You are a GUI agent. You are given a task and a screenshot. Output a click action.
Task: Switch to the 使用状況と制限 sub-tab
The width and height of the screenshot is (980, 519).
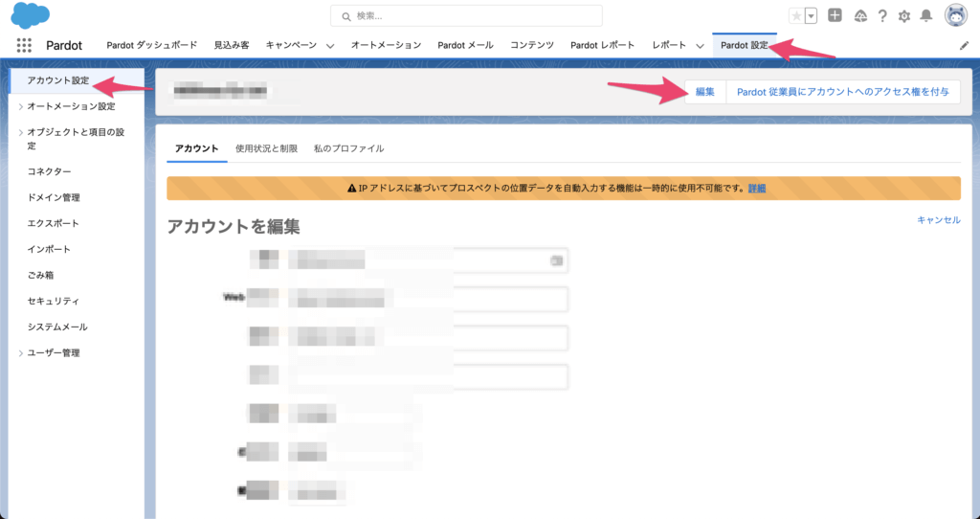[266, 148]
